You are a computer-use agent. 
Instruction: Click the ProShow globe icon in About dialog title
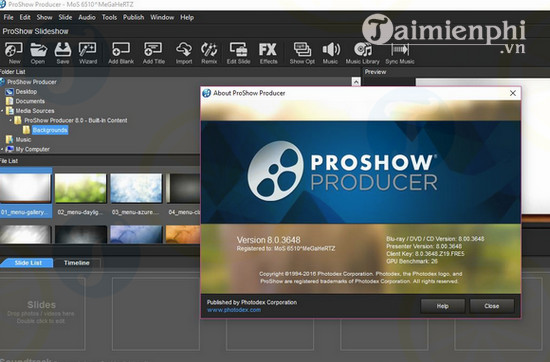pyautogui.click(x=207, y=93)
